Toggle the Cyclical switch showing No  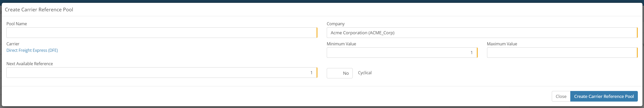339,73
